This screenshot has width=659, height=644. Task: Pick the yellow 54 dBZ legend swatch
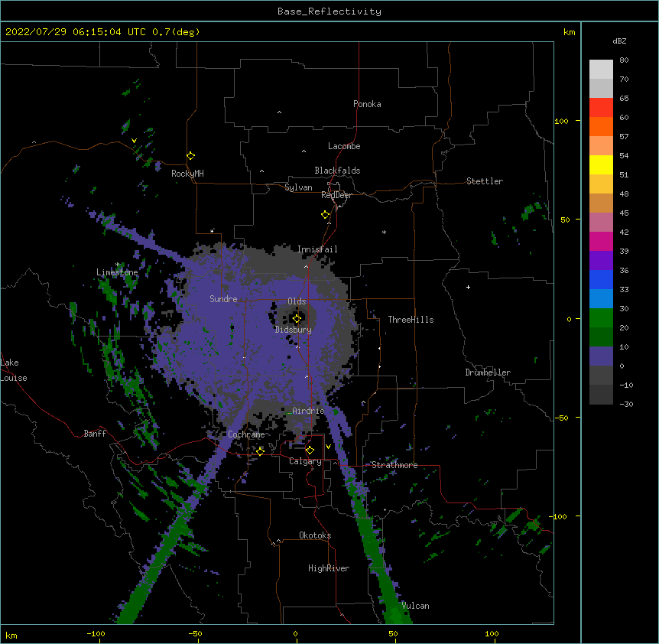click(601, 164)
